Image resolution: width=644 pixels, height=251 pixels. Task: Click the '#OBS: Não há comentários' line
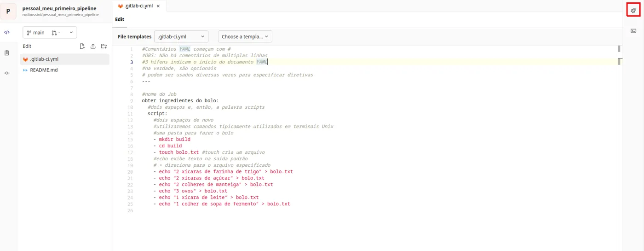pyautogui.click(x=205, y=55)
